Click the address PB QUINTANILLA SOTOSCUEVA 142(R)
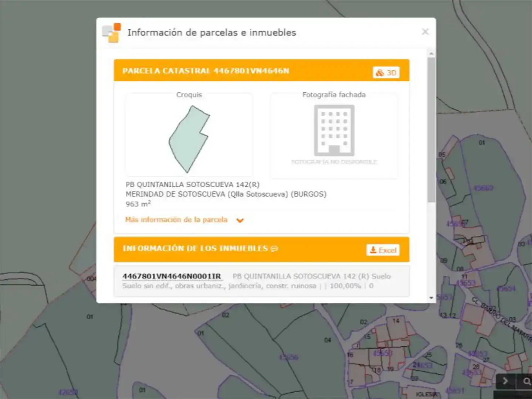 193,184
